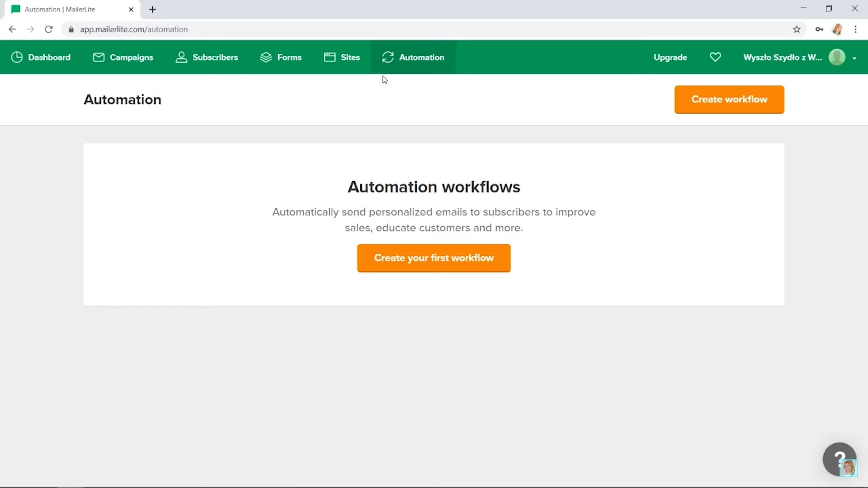Go to the Campaigns section

123,57
